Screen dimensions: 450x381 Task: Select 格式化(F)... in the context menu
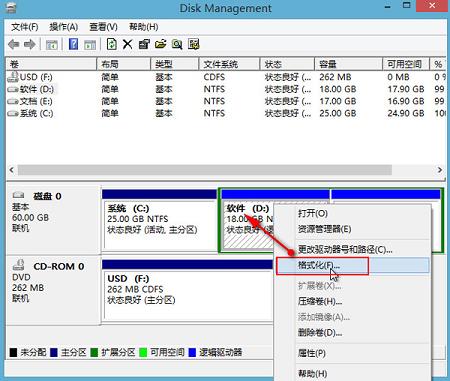coord(352,266)
